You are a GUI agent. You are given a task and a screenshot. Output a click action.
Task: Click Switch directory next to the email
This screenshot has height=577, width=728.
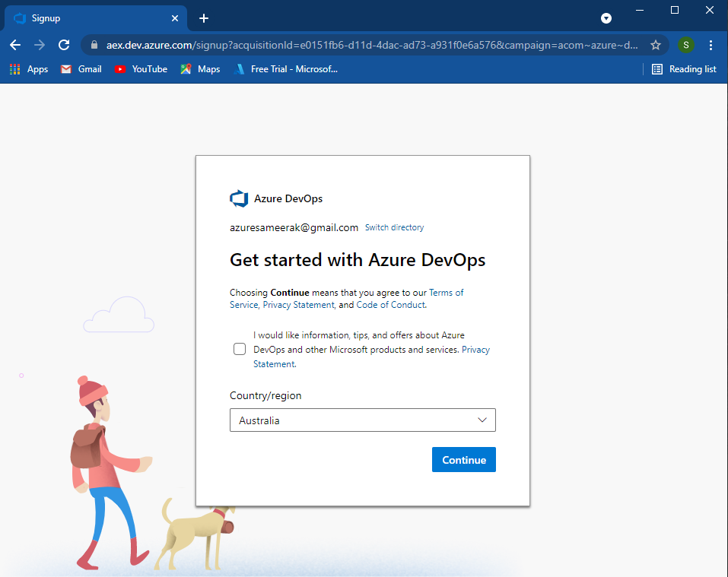[x=394, y=227]
